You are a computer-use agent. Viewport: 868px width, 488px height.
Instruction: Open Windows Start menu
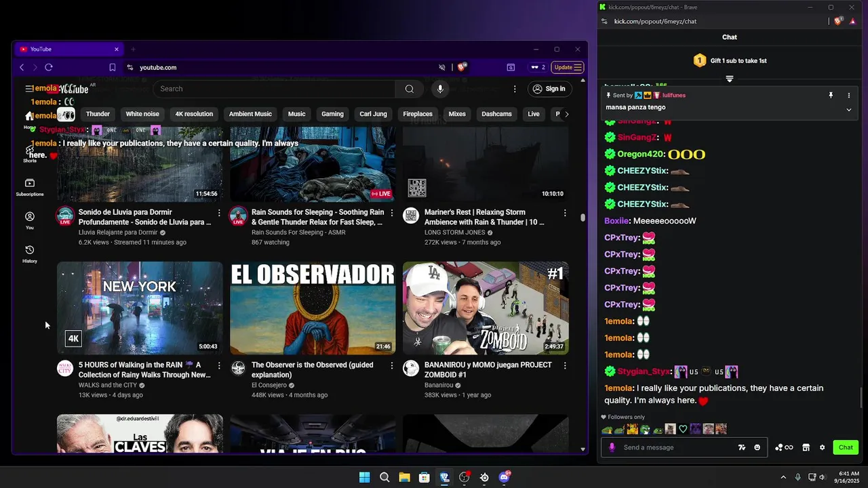pos(364,477)
